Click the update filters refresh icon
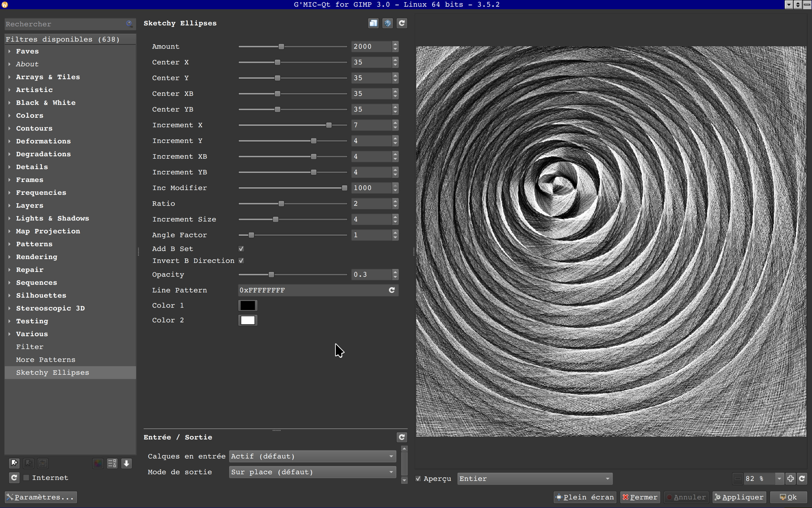The height and width of the screenshot is (508, 812). click(14, 478)
